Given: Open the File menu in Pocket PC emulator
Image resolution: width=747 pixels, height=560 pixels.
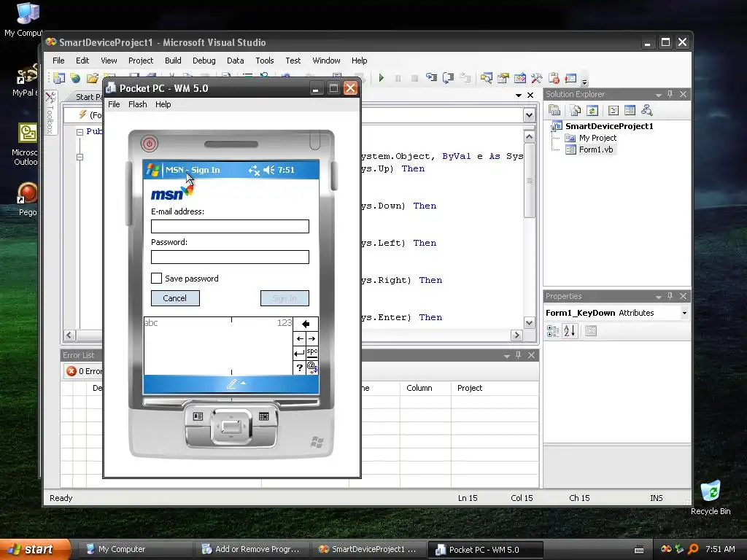Looking at the screenshot, I should click(x=114, y=104).
